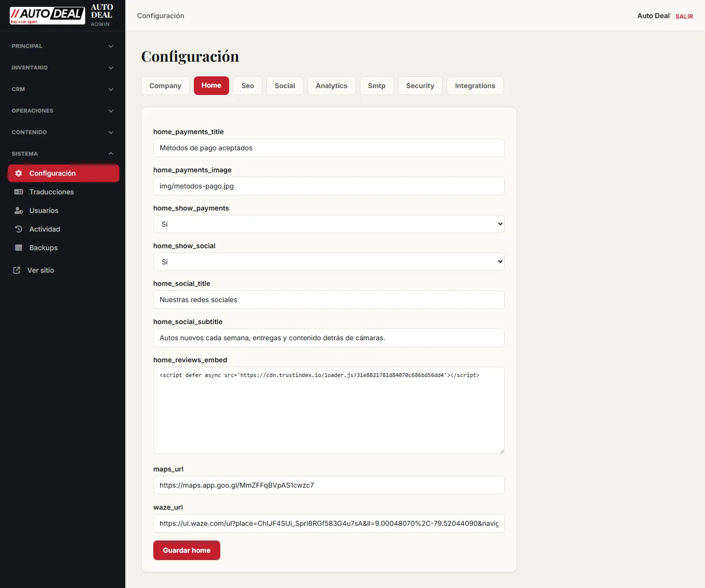Click the maps_url label

tap(168, 469)
